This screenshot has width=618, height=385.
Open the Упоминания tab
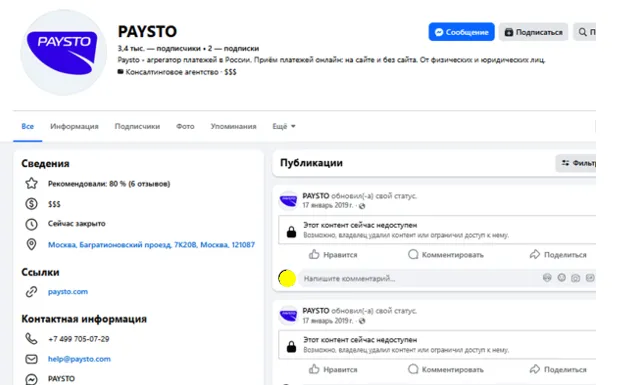pos(233,126)
